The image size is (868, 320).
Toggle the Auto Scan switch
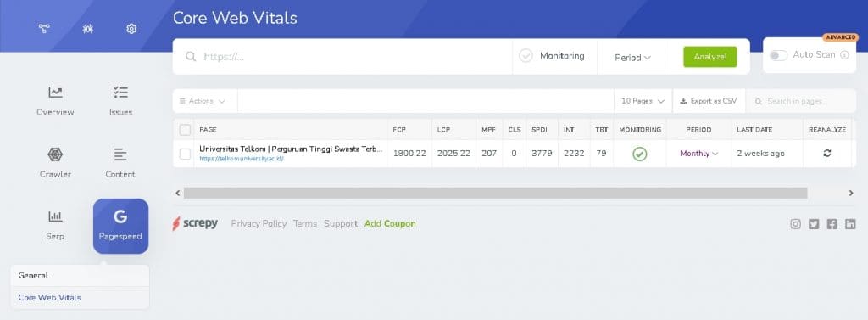tap(778, 55)
